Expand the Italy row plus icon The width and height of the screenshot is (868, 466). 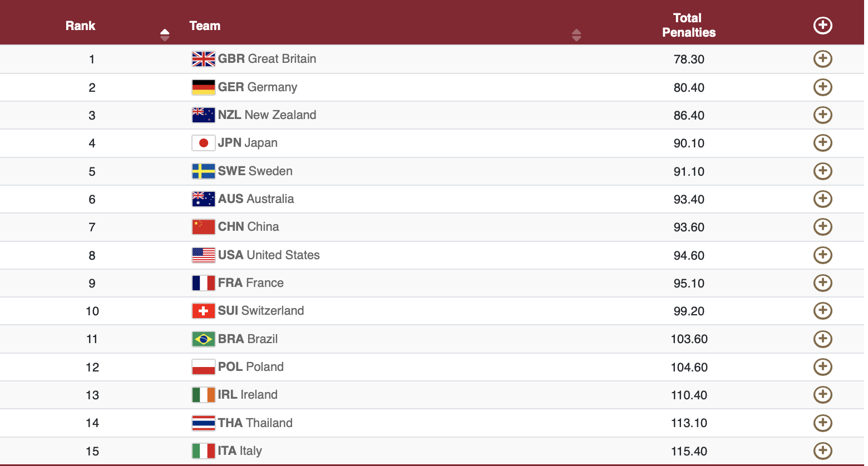click(822, 451)
